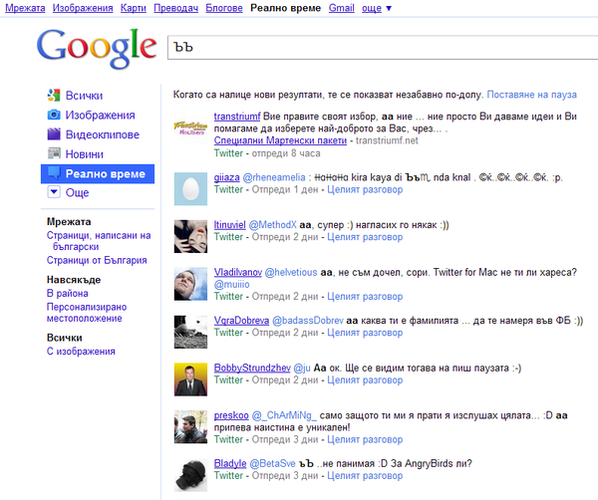The height and width of the screenshot is (500, 598).
Task: Click giiaza's egg avatar image
Action: tap(190, 188)
